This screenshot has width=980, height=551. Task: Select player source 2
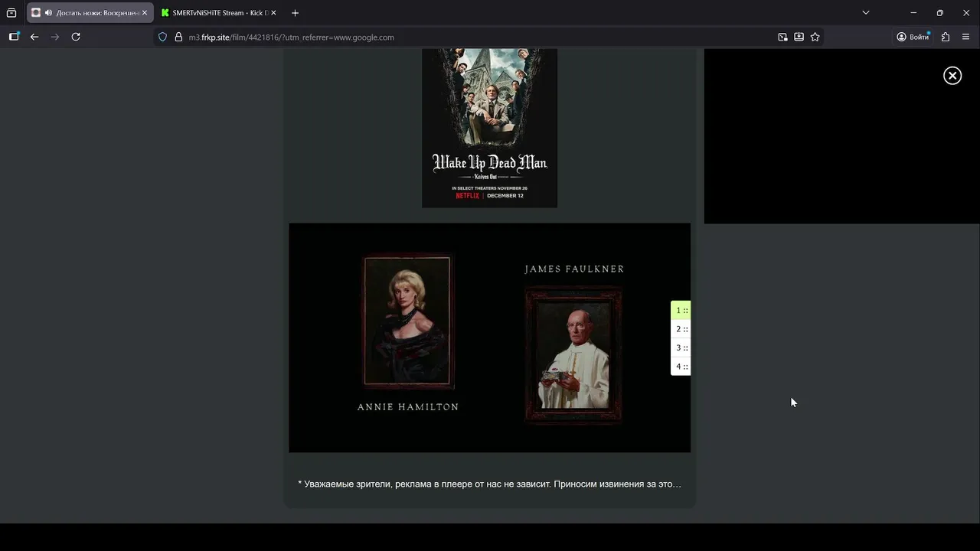[x=681, y=329]
